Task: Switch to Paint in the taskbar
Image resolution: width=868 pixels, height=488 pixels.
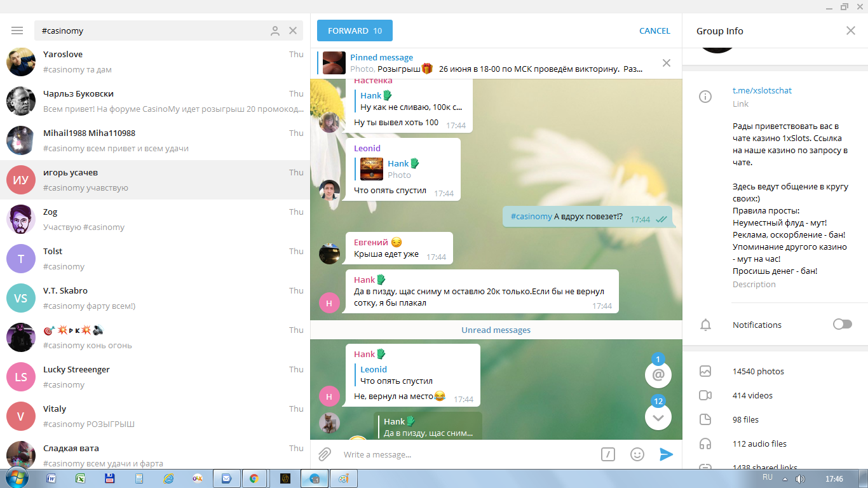Action: 343,479
